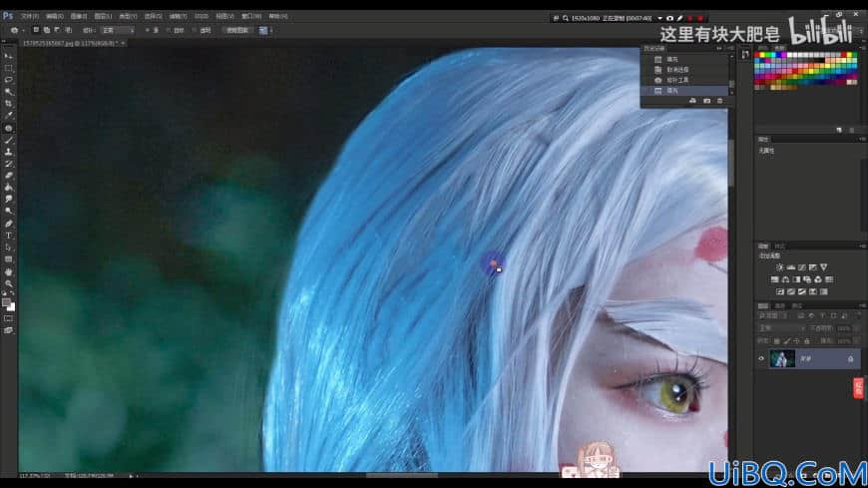Toggle Subtract from Selection mode
Viewport: 868px width, 488px height.
[x=57, y=30]
